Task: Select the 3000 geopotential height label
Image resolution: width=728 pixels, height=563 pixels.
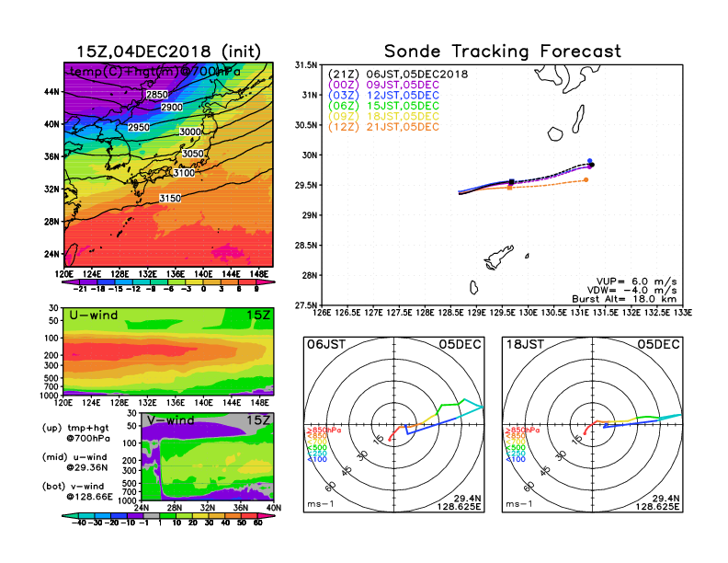Action: click(x=190, y=132)
